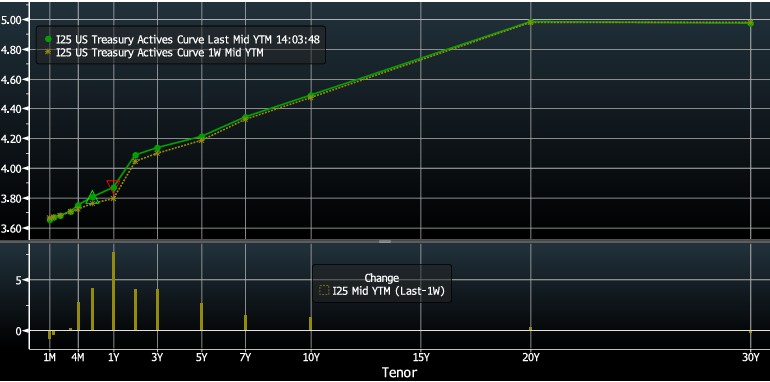The width and height of the screenshot is (770, 382).
Task: Click the 'Tenor' axis title
Action: tap(399, 373)
